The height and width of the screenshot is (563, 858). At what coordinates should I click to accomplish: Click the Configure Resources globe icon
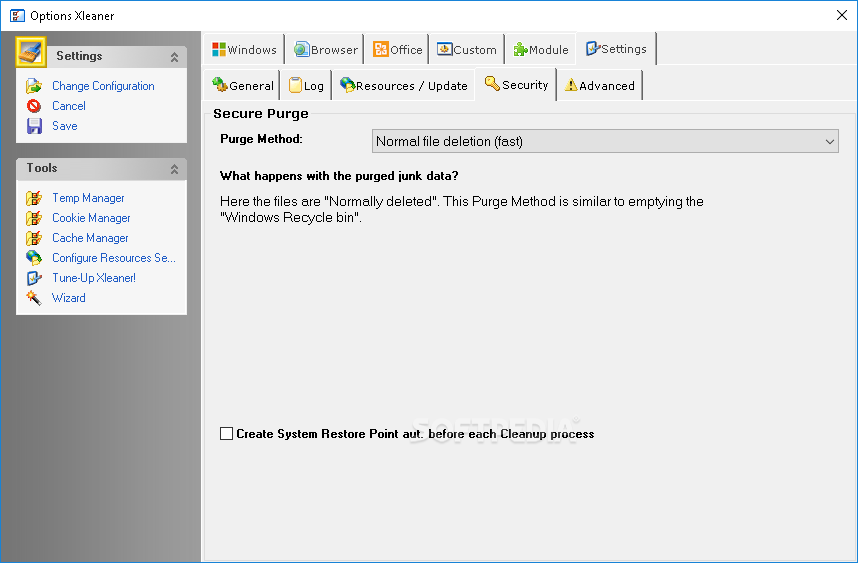[x=34, y=258]
